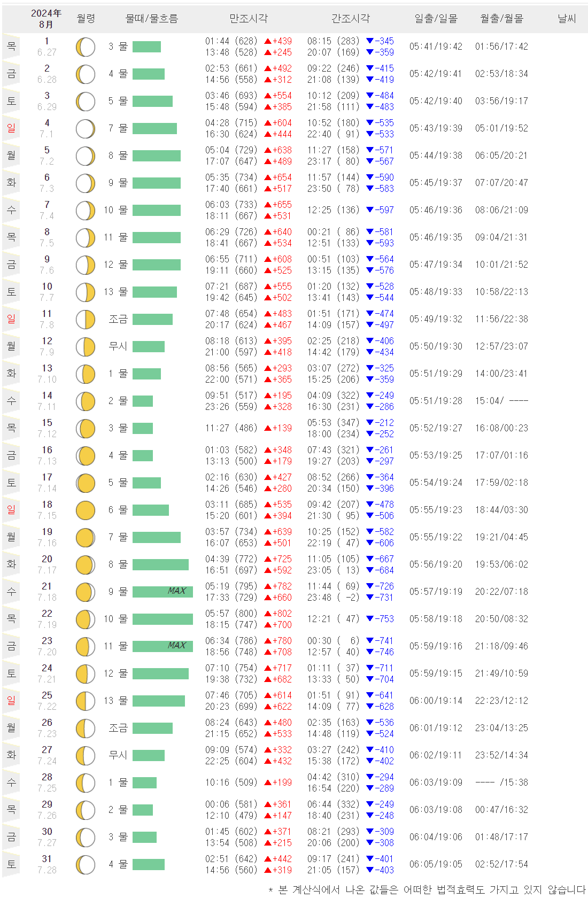Image resolution: width=588 pixels, height=899 pixels.
Task: Click the 날씨 column header
Action: point(567,19)
